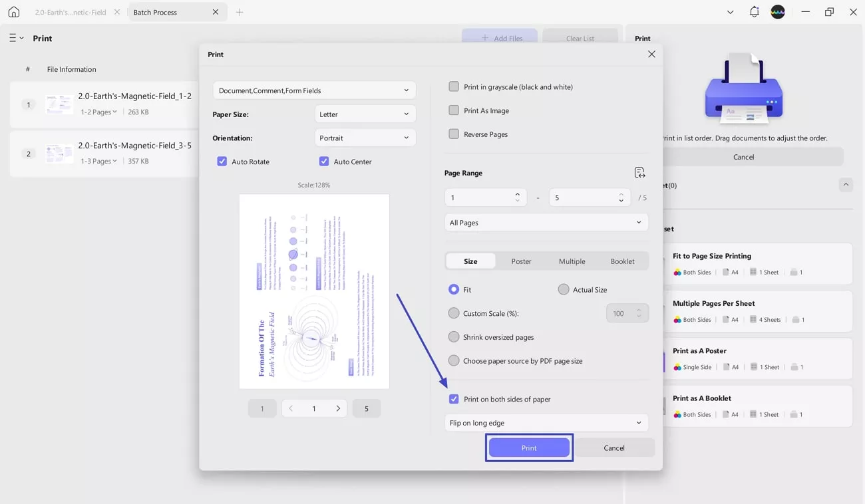Open the user avatar account icon

click(x=777, y=11)
